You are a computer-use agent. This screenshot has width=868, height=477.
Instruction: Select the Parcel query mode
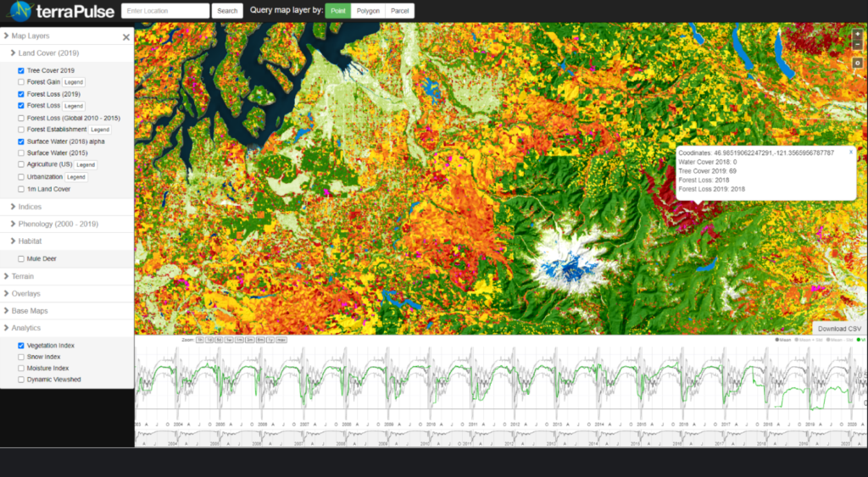[x=401, y=11]
